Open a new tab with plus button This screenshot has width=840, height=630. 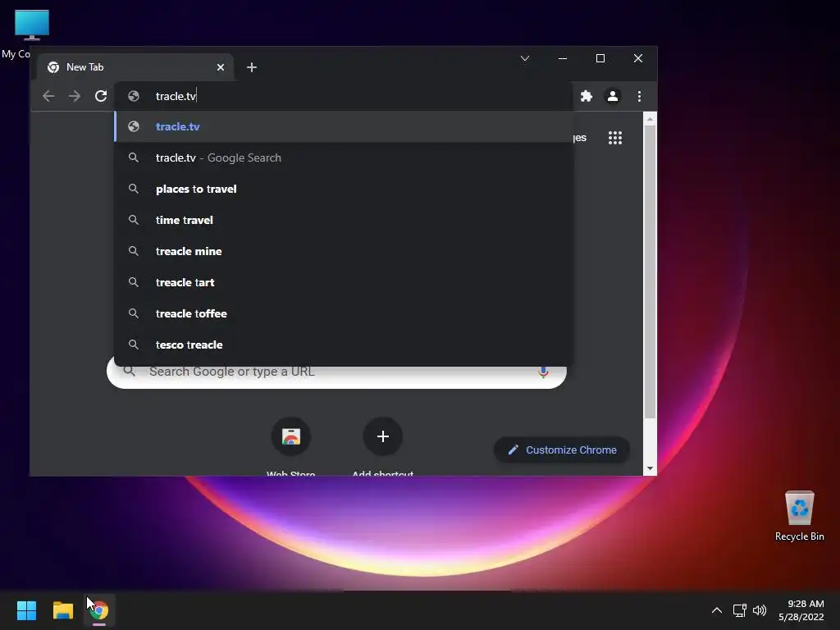(252, 67)
